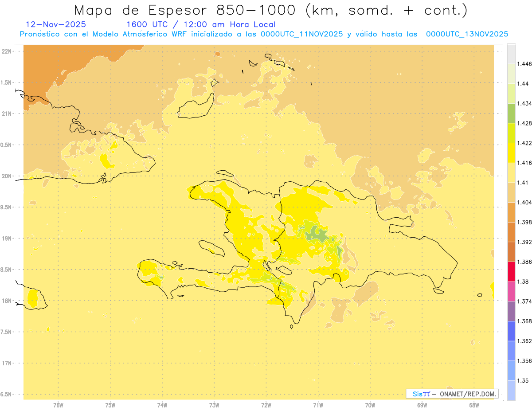Click the colorbar value "1.398"
The image size is (532, 411).
[524, 222]
